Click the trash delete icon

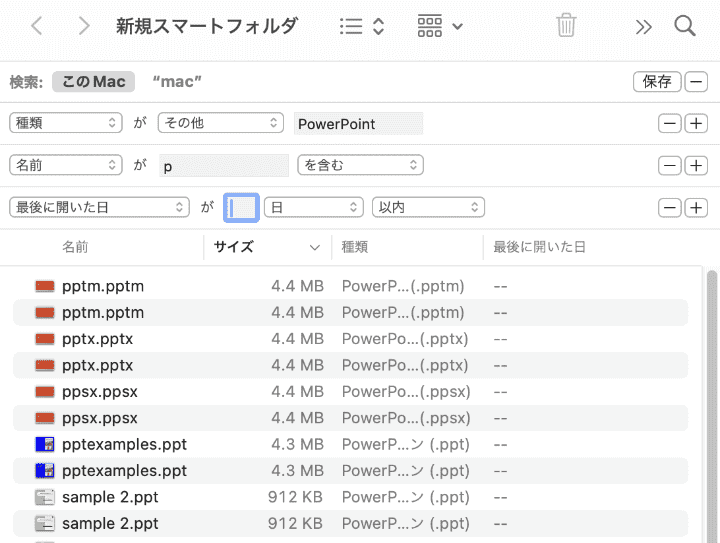[x=566, y=26]
